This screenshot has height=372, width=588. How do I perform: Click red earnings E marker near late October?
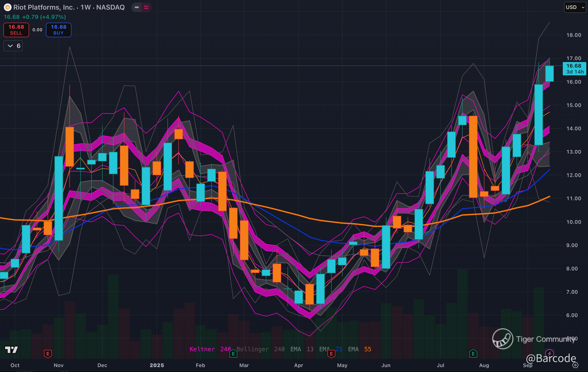coord(48,353)
